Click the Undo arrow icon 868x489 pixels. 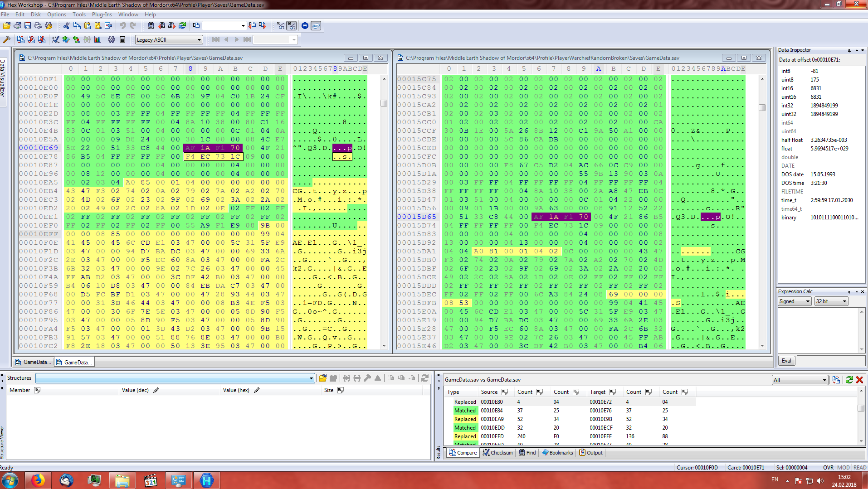[x=122, y=26]
